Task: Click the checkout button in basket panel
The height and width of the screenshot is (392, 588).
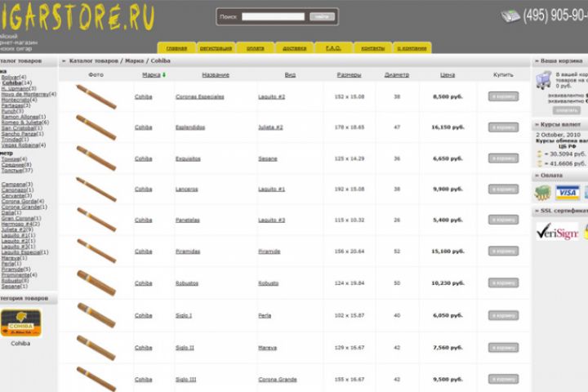Action: [x=566, y=110]
